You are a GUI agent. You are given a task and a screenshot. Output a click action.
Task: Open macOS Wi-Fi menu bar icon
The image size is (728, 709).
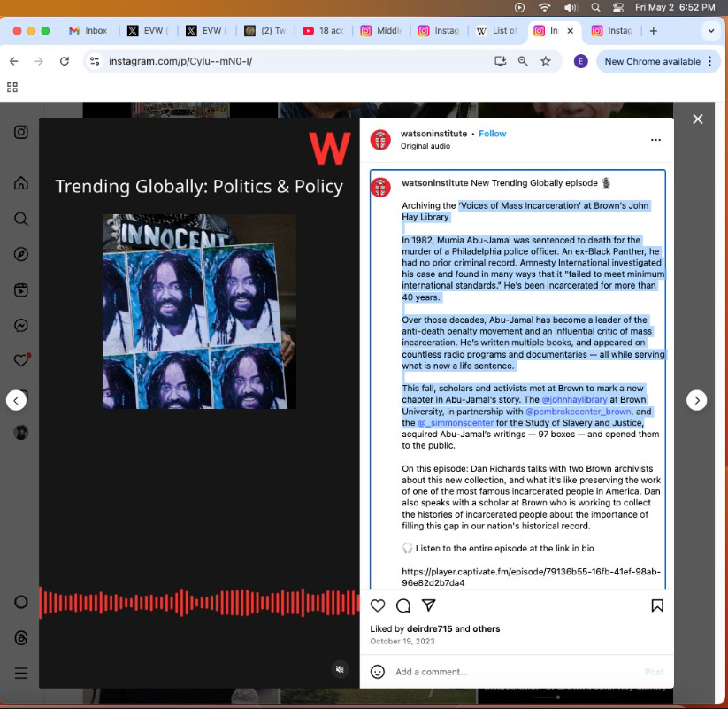(x=545, y=7)
